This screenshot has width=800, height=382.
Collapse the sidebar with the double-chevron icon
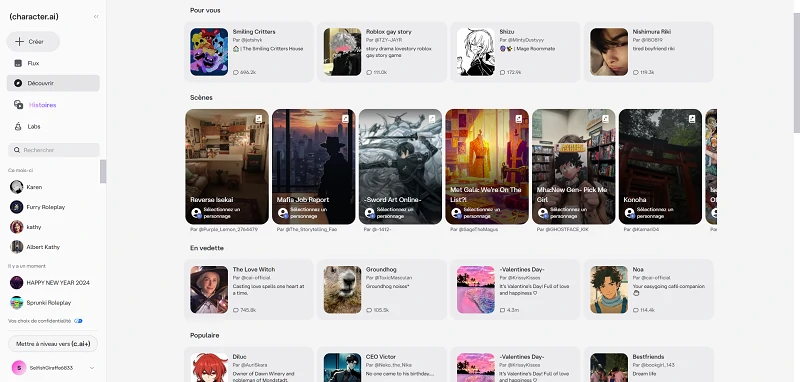[x=96, y=16]
